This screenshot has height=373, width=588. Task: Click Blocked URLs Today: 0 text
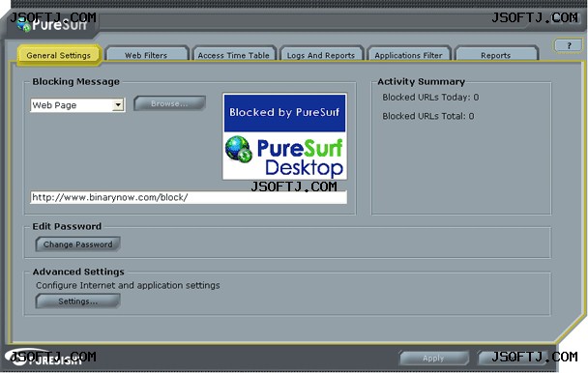[x=430, y=97]
